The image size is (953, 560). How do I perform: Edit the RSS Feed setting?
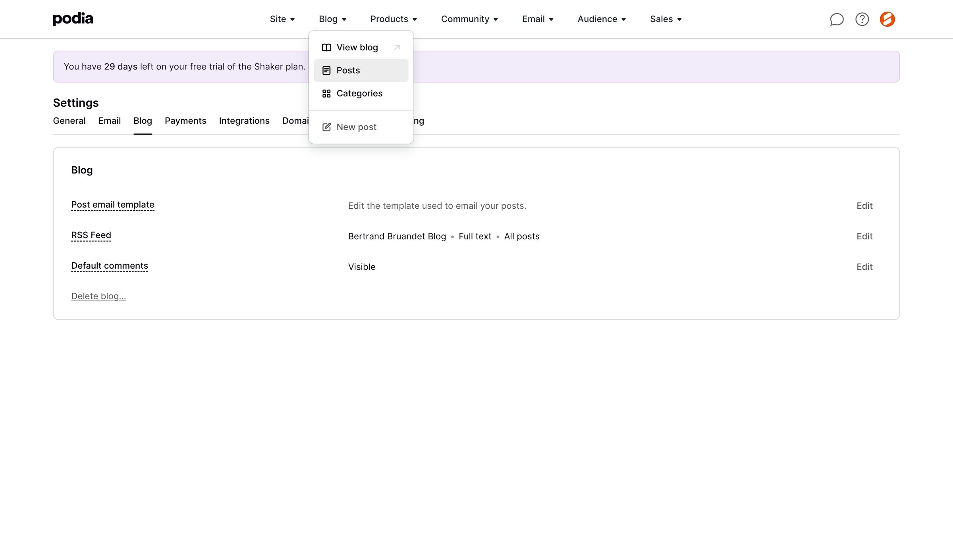click(864, 237)
